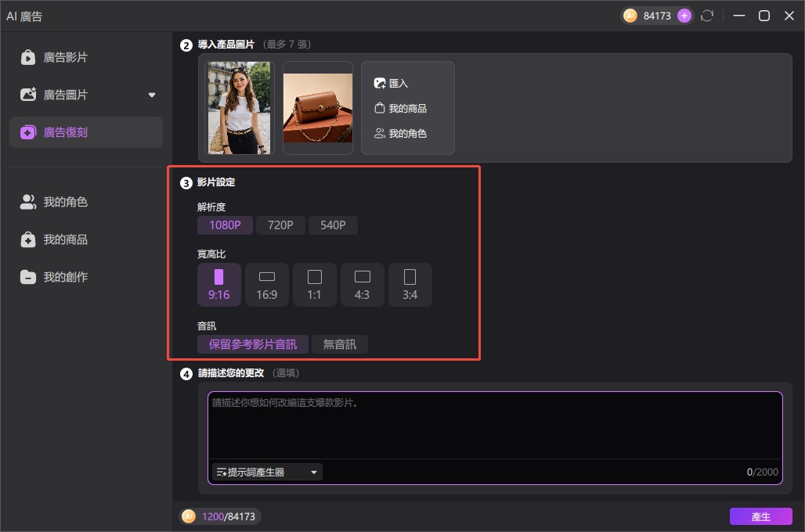Select 廣告復刻 in the sidebar
805x532 pixels.
85,132
